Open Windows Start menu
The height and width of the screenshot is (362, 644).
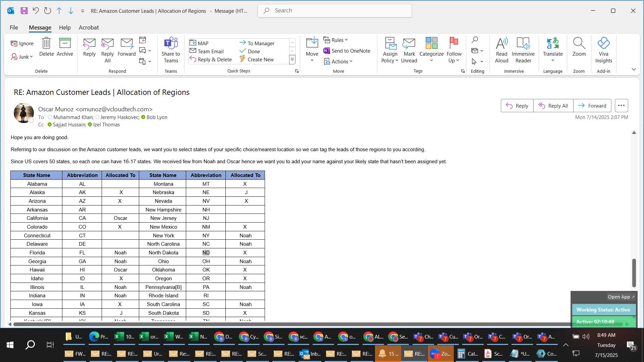pos(10,345)
